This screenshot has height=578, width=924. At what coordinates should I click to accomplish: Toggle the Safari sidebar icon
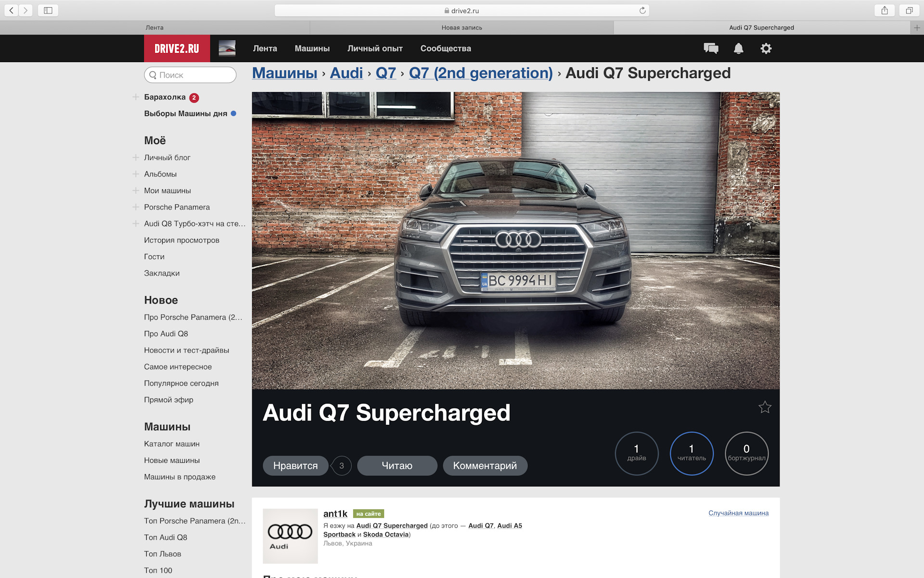click(48, 10)
